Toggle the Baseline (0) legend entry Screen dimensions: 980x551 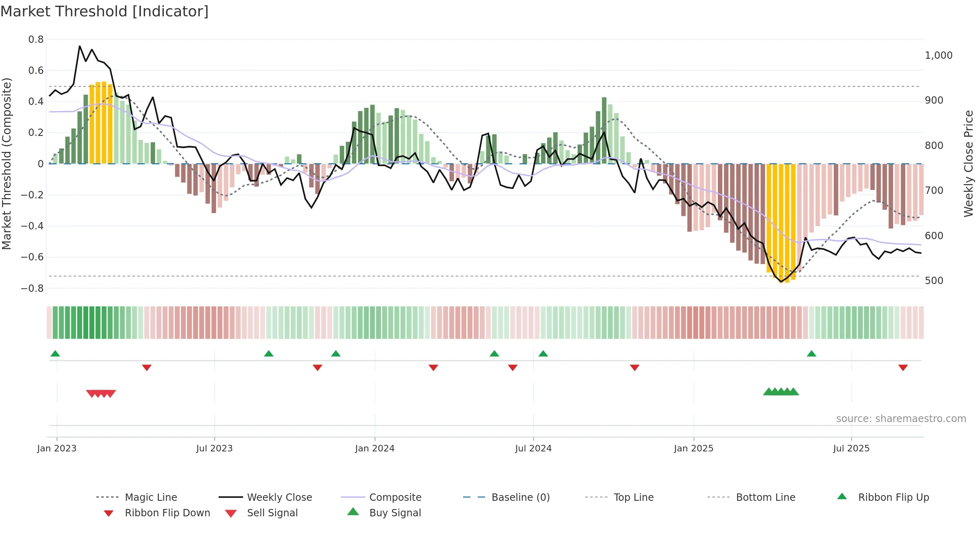pyautogui.click(x=506, y=497)
